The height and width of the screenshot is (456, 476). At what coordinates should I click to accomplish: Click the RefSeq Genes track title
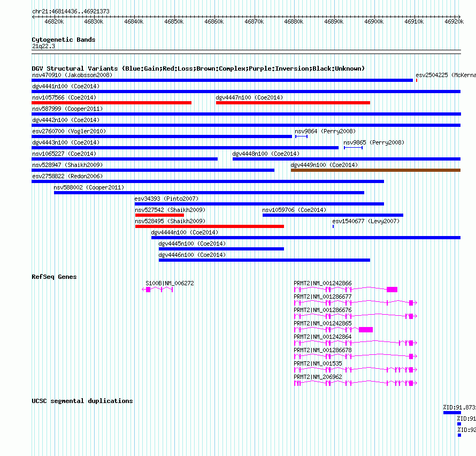coord(54,277)
